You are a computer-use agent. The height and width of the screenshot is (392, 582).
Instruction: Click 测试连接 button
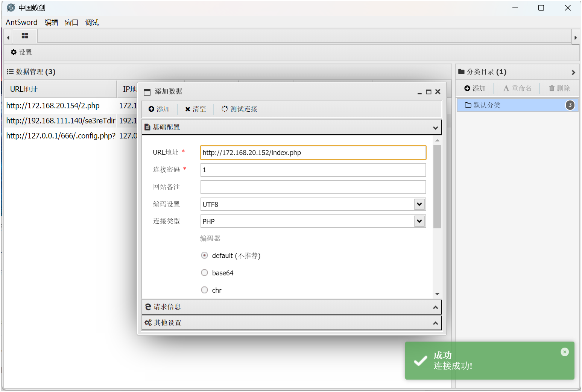pos(239,109)
